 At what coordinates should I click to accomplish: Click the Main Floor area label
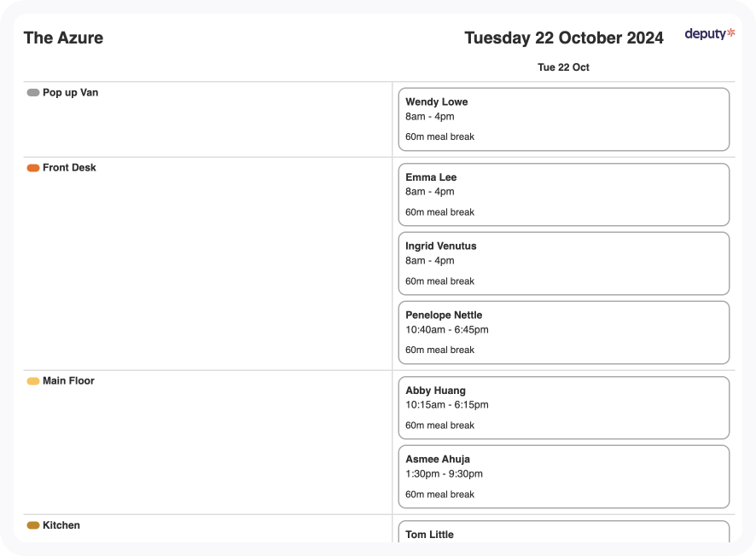click(68, 381)
